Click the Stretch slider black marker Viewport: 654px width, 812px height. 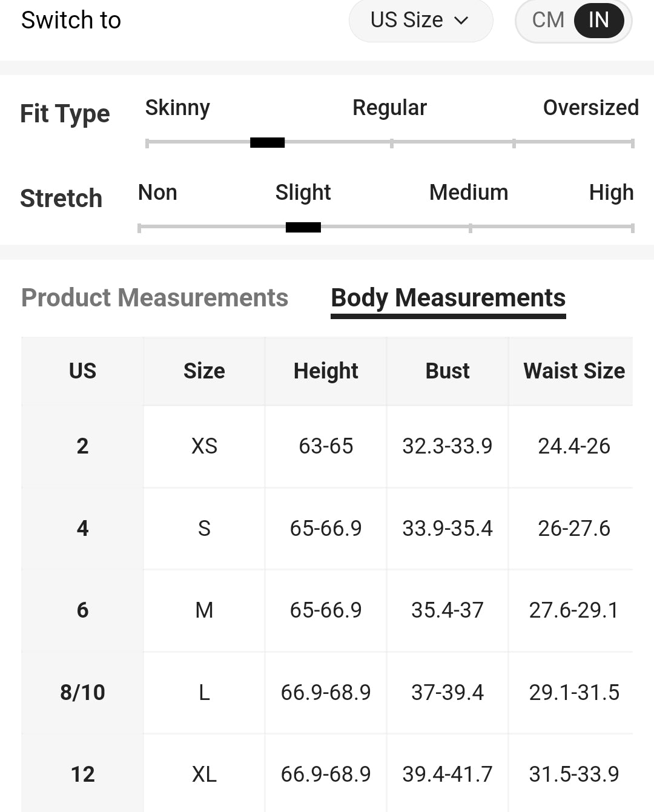coord(303,227)
